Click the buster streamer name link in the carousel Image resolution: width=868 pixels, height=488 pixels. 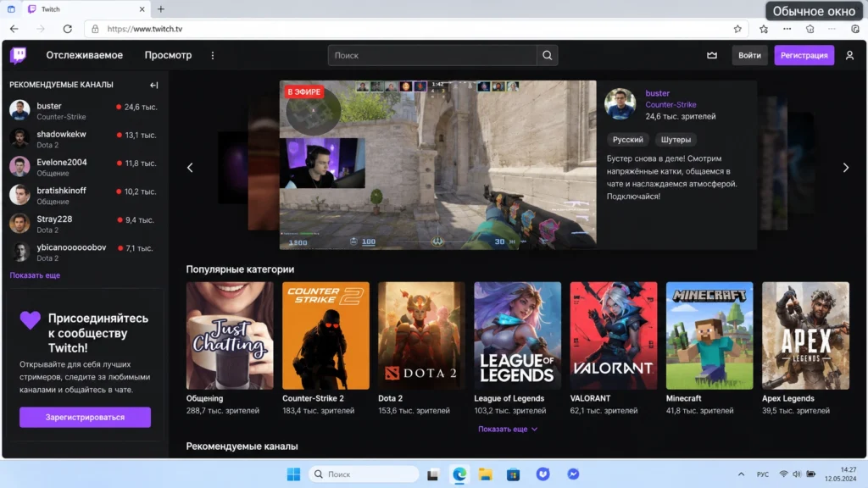click(657, 93)
